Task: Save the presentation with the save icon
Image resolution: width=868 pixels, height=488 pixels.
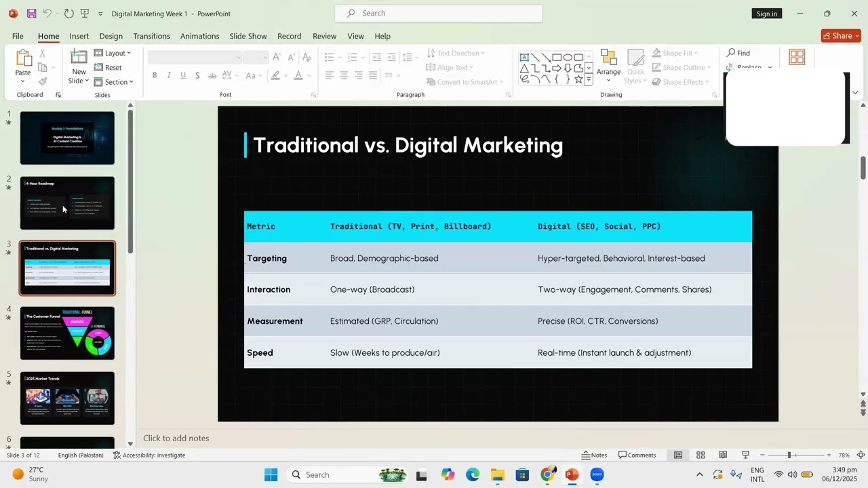Action: (31, 14)
